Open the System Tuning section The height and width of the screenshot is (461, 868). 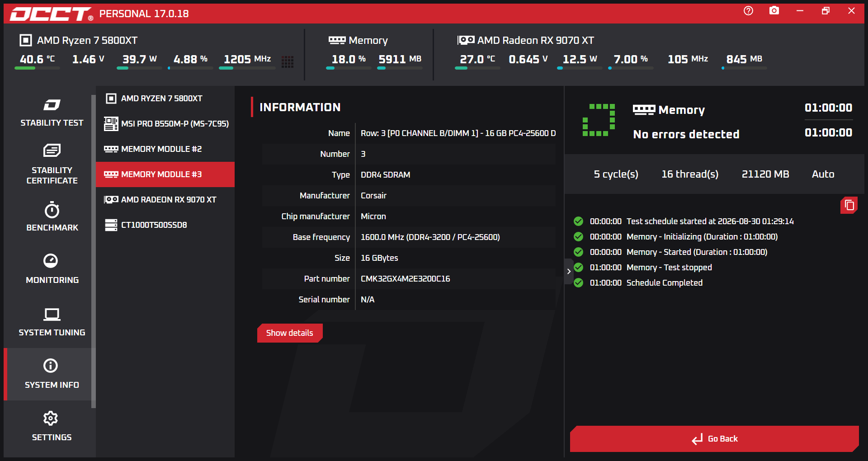tap(52, 321)
